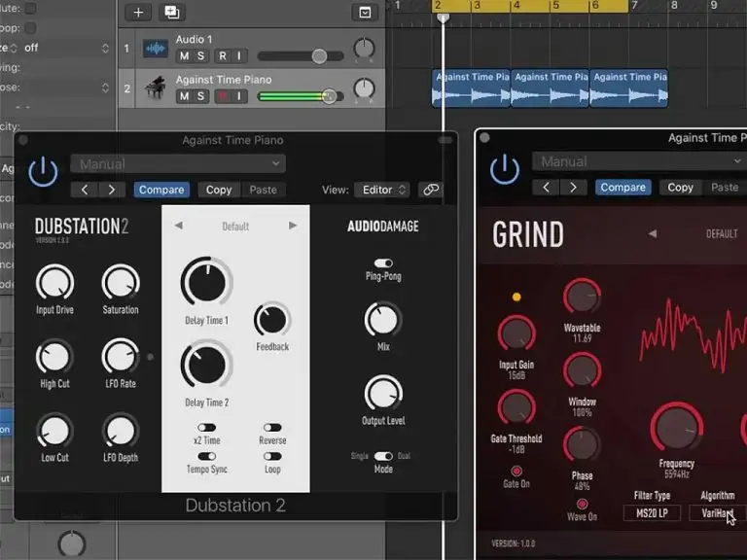Click the link icon in Dubstation window
The height and width of the screenshot is (560, 747).
click(x=431, y=190)
